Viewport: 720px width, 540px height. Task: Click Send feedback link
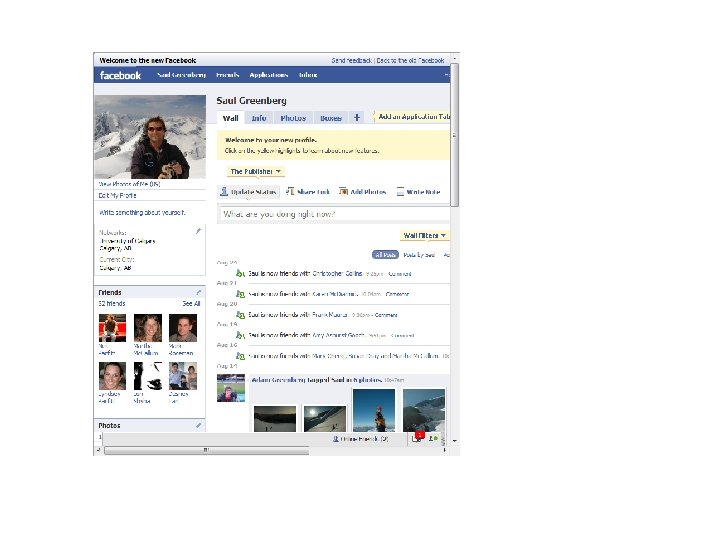click(x=351, y=61)
